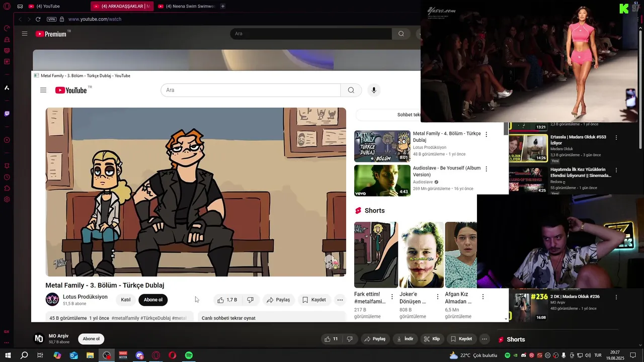Like the MO Arşiv video (11)
Screen dimensions: 644x362
point(331,339)
